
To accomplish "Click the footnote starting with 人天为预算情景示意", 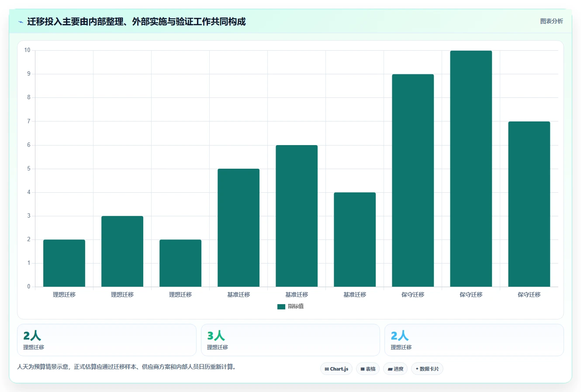I will tap(128, 367).
